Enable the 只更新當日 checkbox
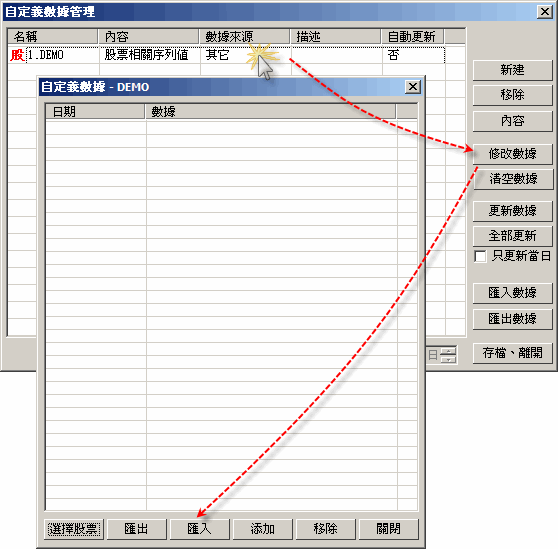Viewport: 558px width, 549px height. coord(480,256)
